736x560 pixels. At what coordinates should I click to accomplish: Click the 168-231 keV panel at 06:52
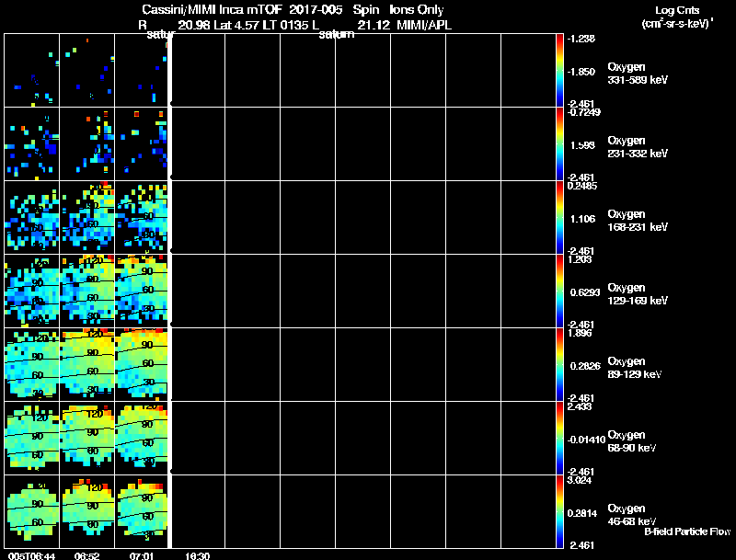(87, 217)
